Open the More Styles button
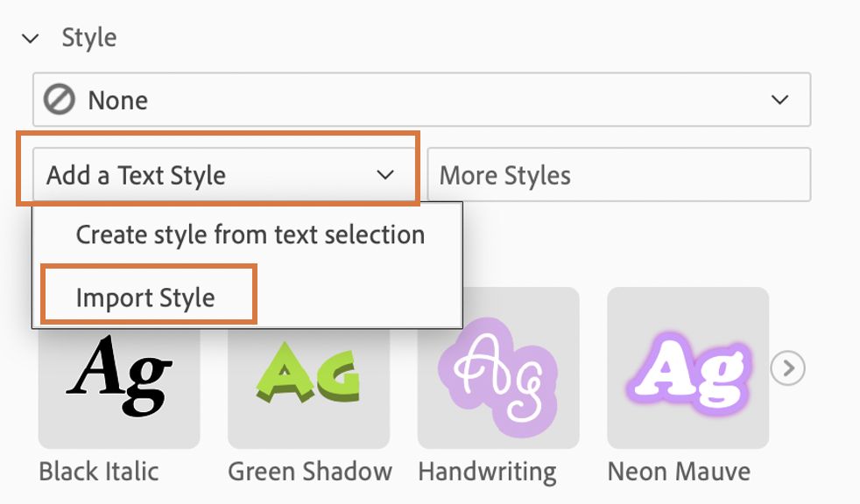The width and height of the screenshot is (860, 504). point(617,175)
